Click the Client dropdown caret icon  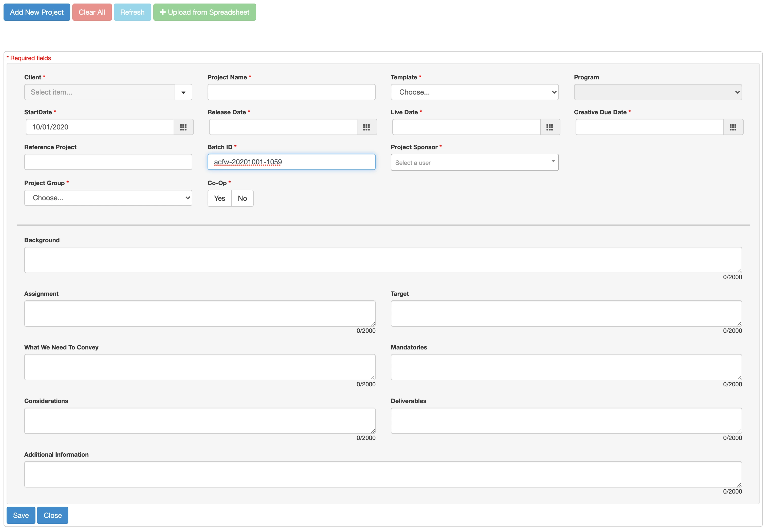[183, 92]
